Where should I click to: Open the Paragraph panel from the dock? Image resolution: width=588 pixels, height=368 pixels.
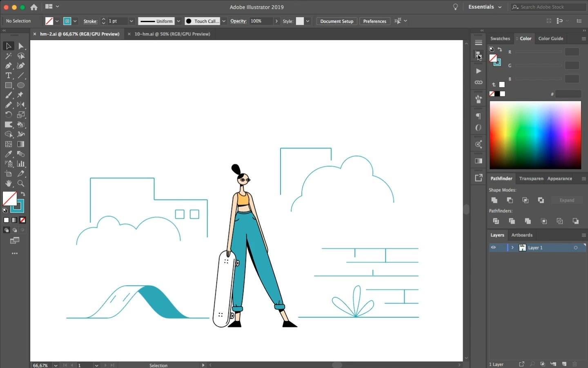479,117
